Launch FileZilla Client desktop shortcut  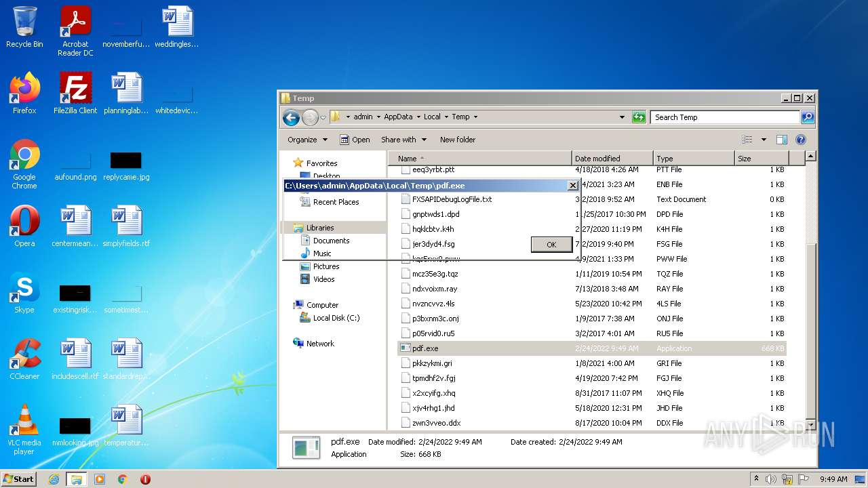pyautogui.click(x=75, y=93)
